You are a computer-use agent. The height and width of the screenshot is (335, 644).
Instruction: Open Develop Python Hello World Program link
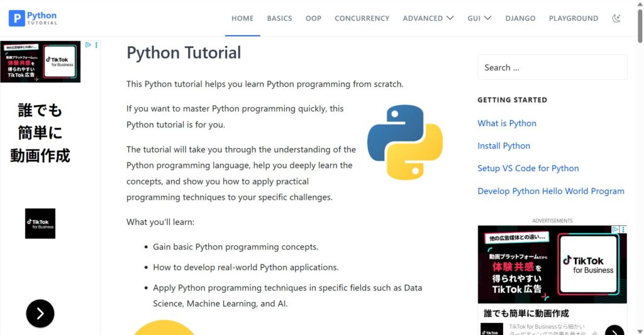coord(551,191)
